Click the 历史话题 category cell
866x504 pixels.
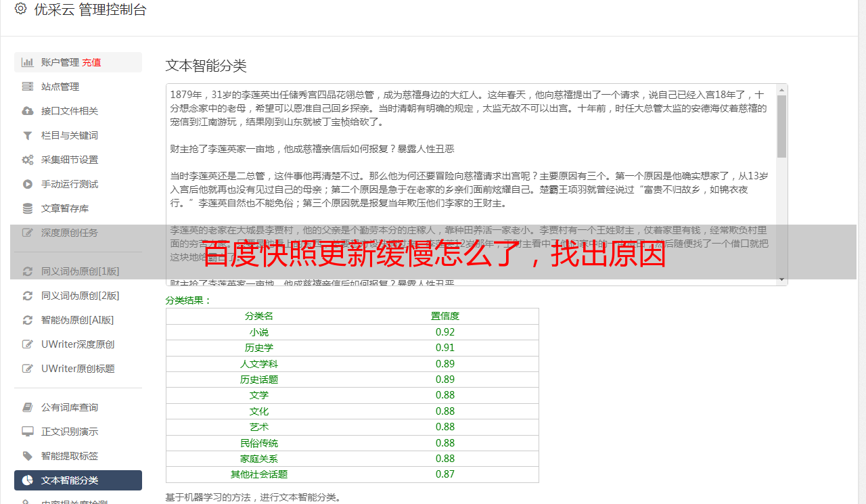[259, 380]
